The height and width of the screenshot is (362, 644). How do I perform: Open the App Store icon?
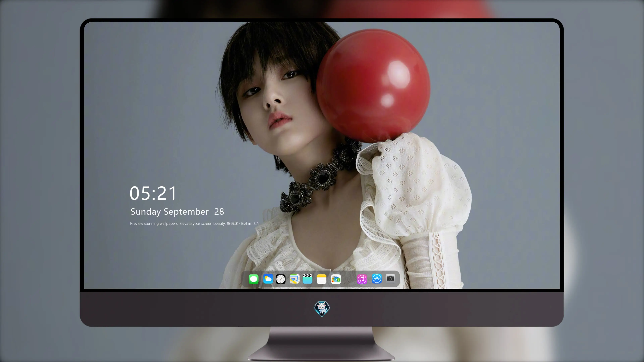pos(377,279)
